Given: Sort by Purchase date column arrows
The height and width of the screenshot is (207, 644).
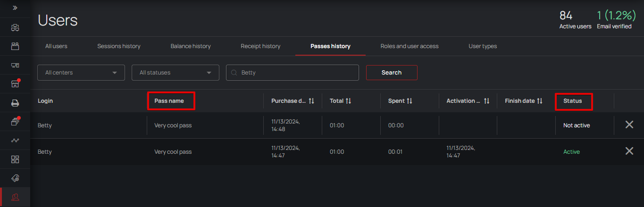Looking at the screenshot, I should pos(311,101).
